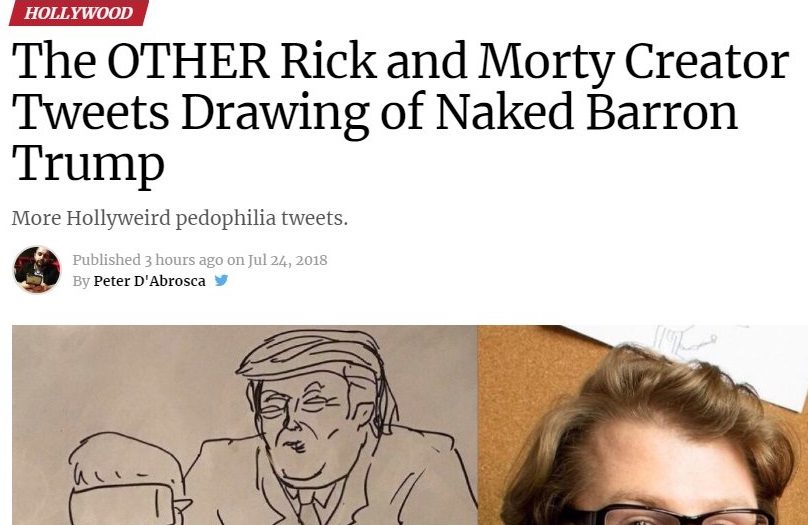808x525 pixels.
Task: Click the 'Published 3 hours ago' timestamp
Action: pos(147,260)
